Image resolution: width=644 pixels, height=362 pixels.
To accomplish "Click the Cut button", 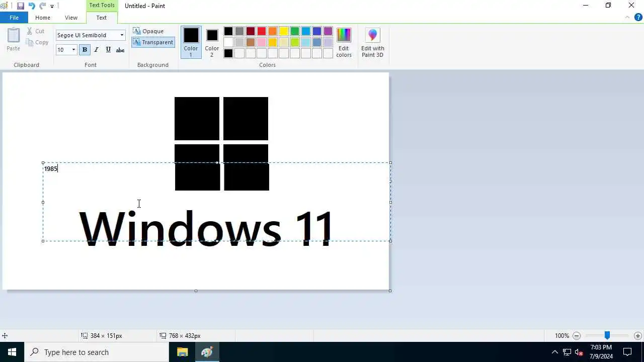I will tap(36, 31).
